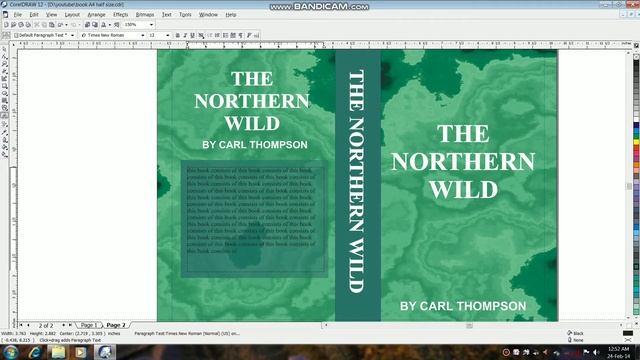Toggle Bold text formatting
640x360 pixels.
click(178, 36)
